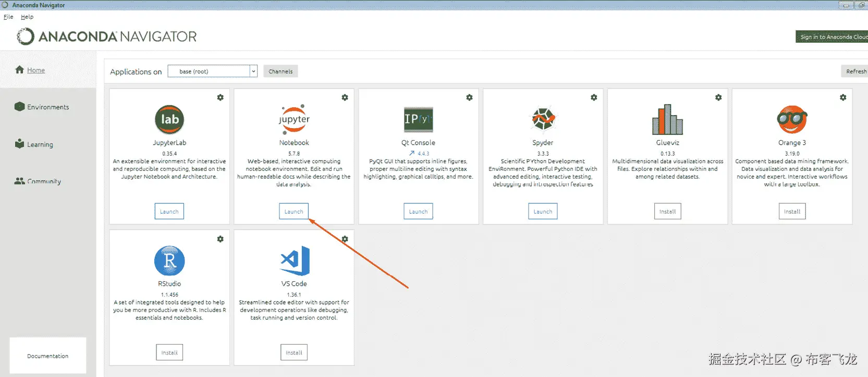Click the Glueviz bar chart logo
The image size is (868, 377).
(667, 120)
